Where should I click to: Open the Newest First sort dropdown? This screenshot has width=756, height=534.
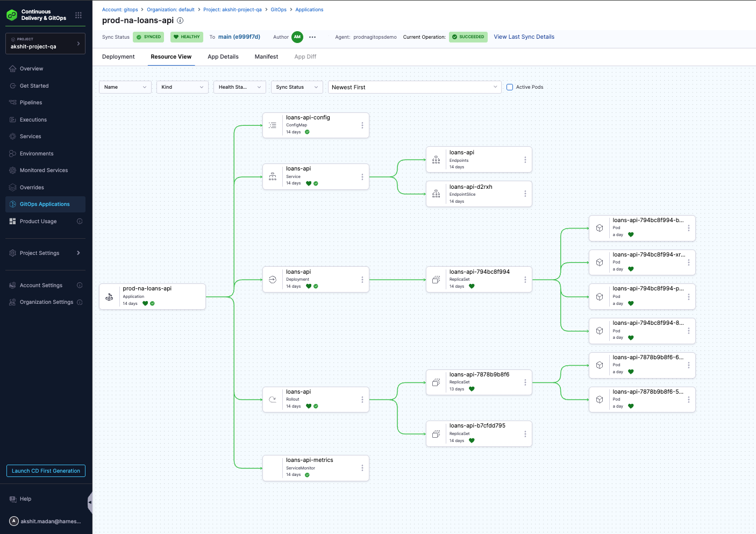(414, 87)
